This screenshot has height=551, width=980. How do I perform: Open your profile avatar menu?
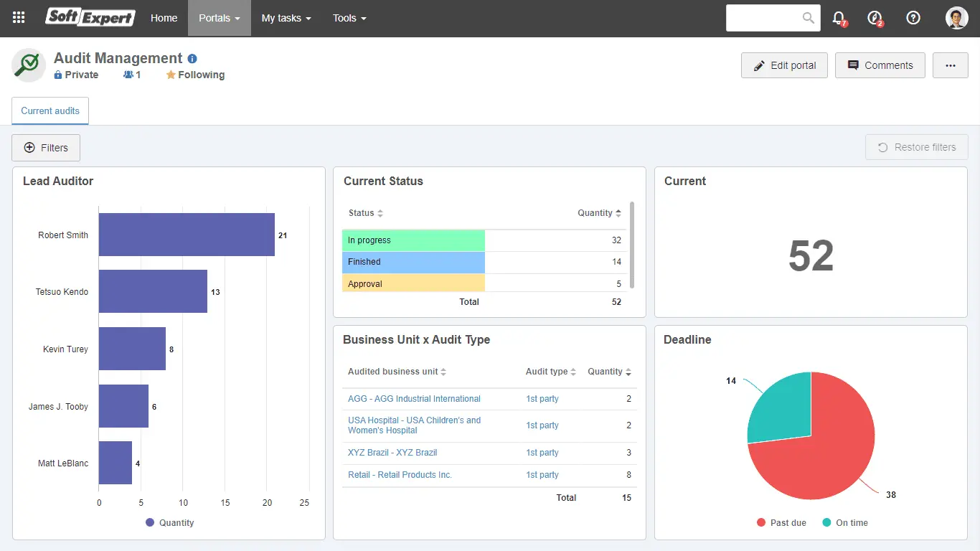pyautogui.click(x=957, y=18)
